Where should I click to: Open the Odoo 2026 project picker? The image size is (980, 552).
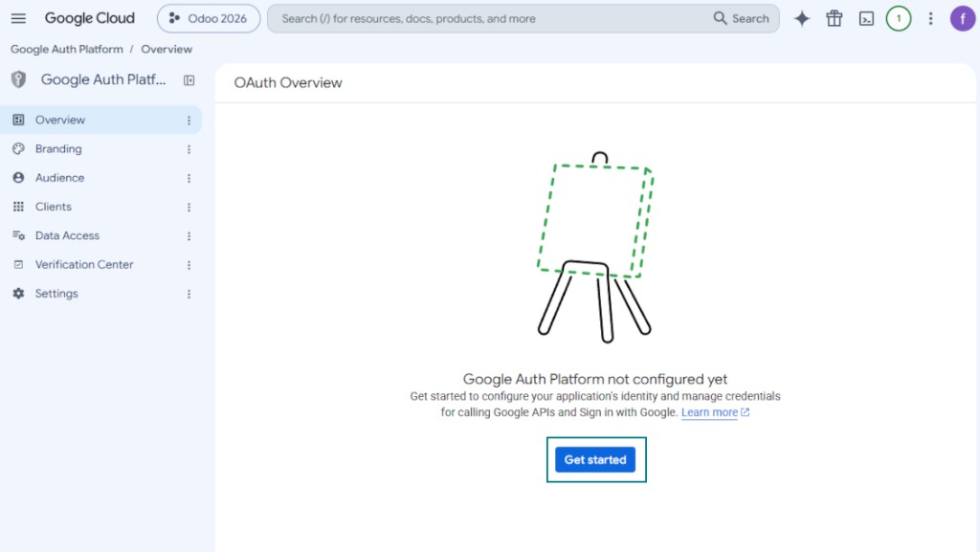pos(208,19)
